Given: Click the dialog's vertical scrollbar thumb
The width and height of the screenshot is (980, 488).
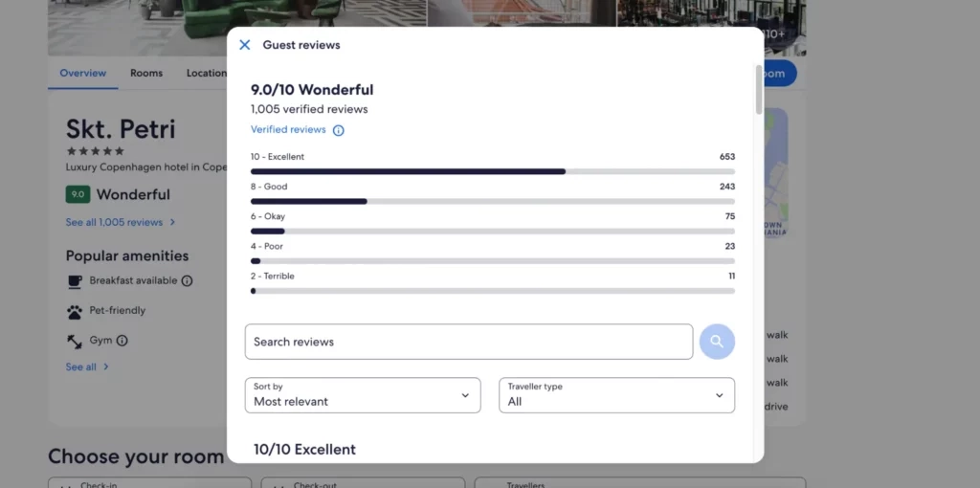Looking at the screenshot, I should 759,89.
